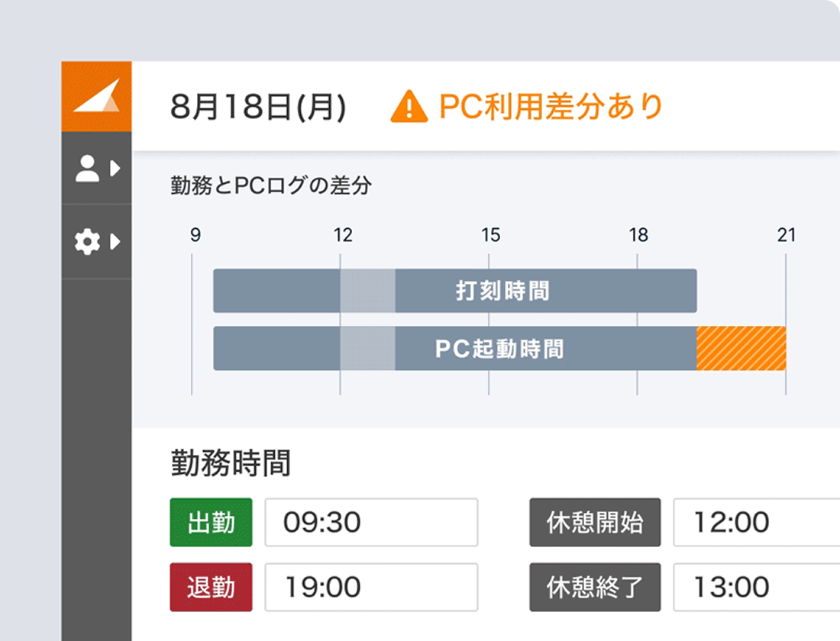840x641 pixels.
Task: Click the orange striped difference segment
Action: pos(741,348)
